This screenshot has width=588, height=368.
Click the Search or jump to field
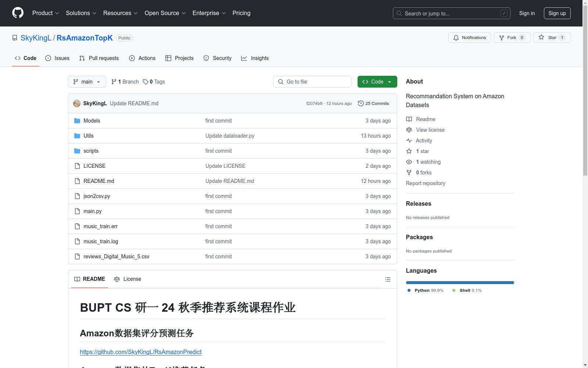pos(452,13)
